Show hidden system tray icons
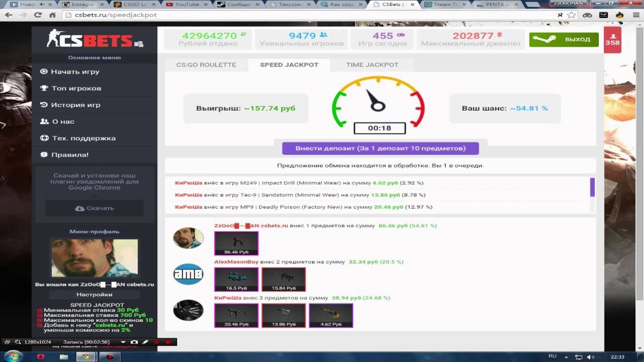Viewport: 644px width, 362px height. 566,357
